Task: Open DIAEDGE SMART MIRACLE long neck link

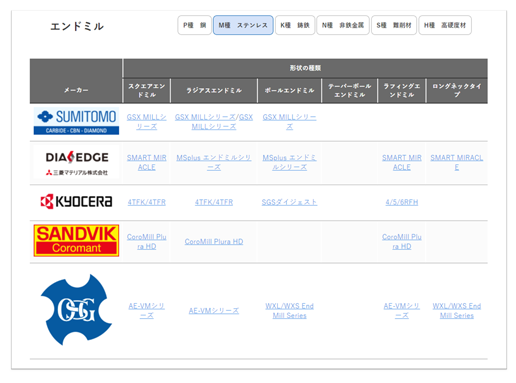Action: 457,162
